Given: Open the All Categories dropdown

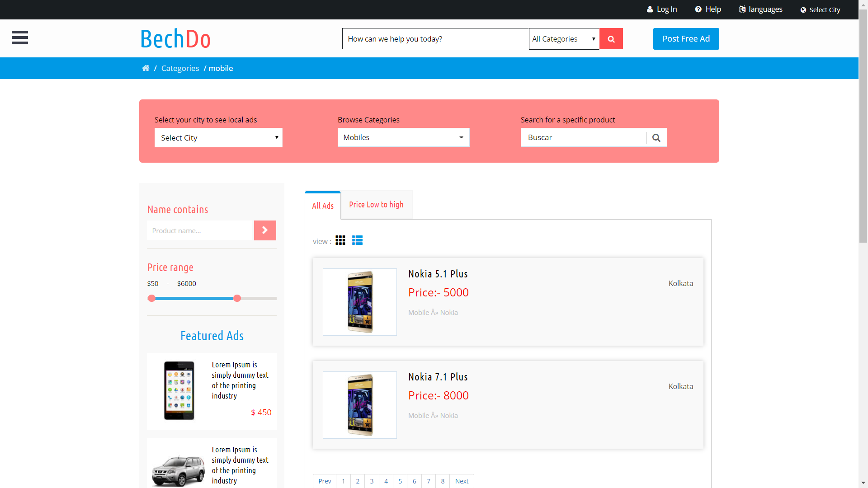Looking at the screenshot, I should (x=564, y=39).
